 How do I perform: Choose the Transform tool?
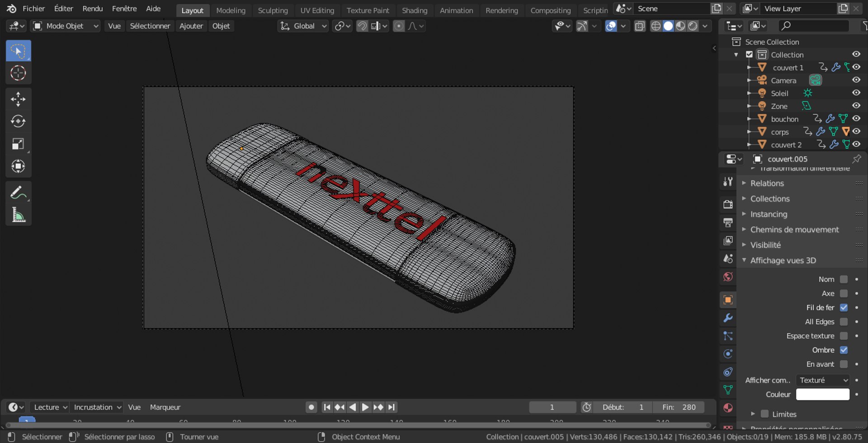coord(18,166)
